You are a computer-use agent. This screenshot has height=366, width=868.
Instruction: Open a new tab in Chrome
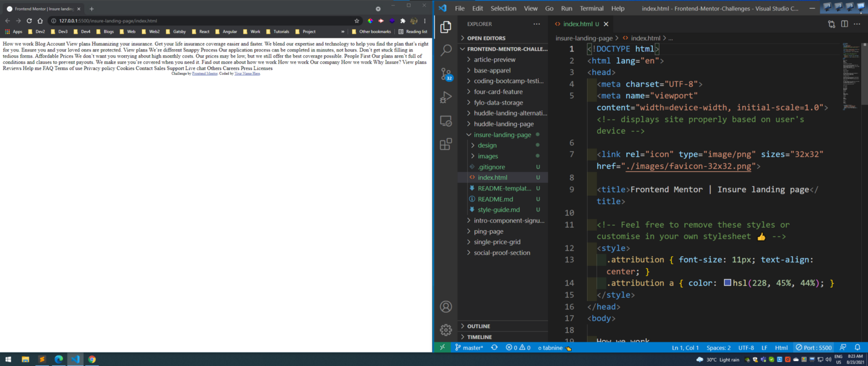coord(92,9)
